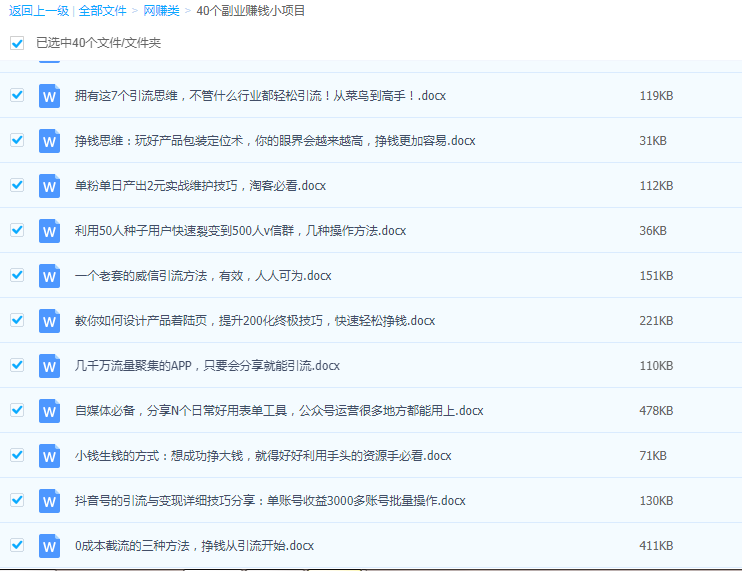This screenshot has width=742, height=571.
Task: Click Word icon for 教你如何设计产品着陆页 file
Action: [x=50, y=321]
